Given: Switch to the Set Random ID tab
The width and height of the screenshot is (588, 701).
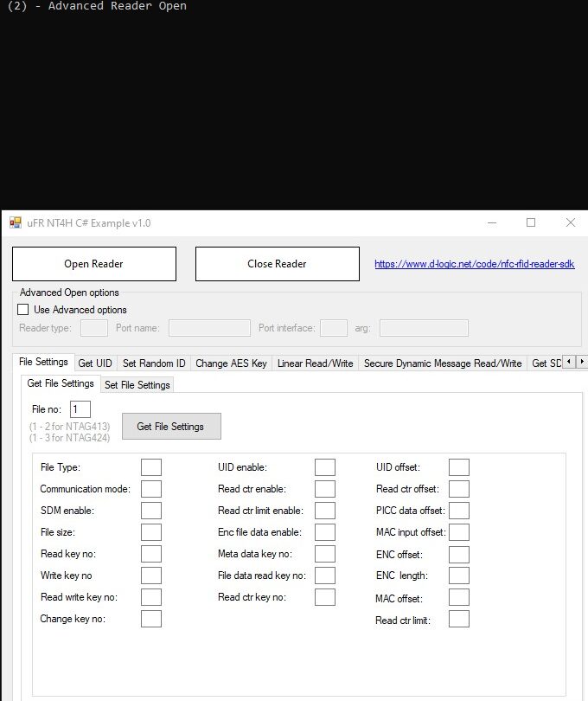Looking at the screenshot, I should pyautogui.click(x=154, y=363).
